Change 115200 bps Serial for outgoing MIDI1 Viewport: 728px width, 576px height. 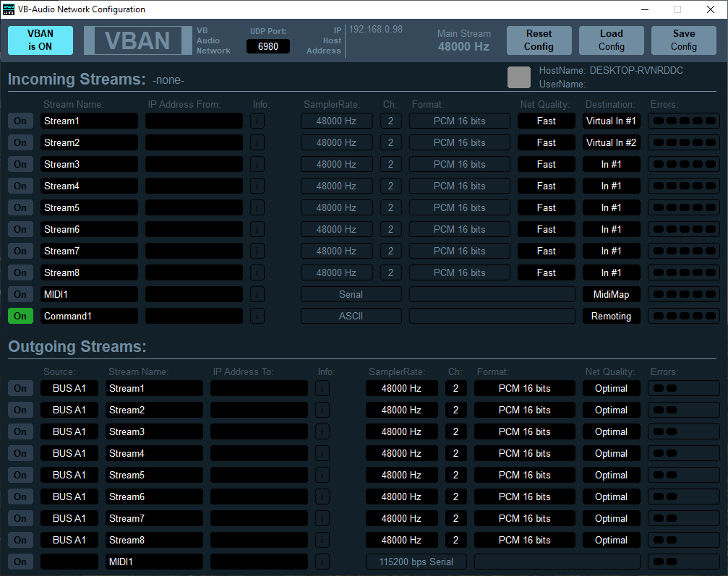pyautogui.click(x=416, y=562)
